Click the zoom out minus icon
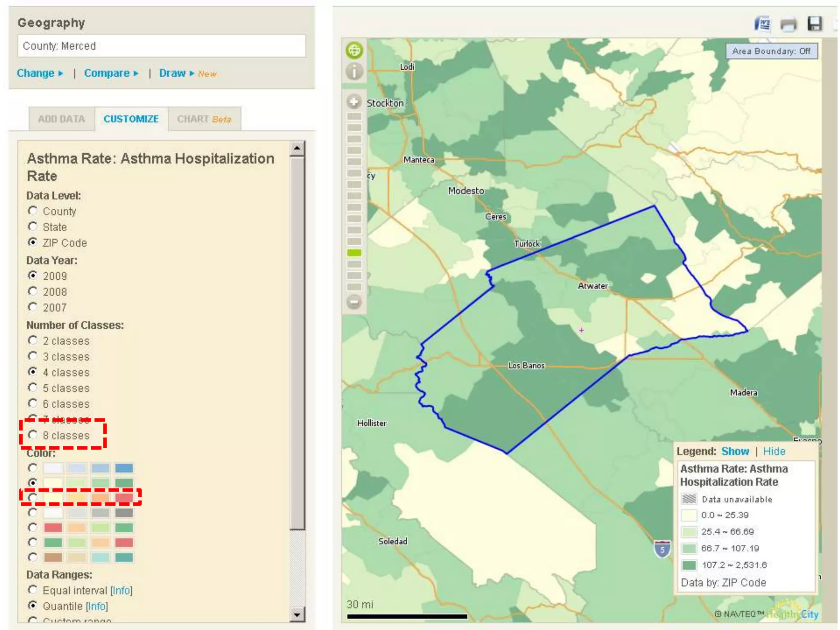The image size is (840, 630). [354, 302]
